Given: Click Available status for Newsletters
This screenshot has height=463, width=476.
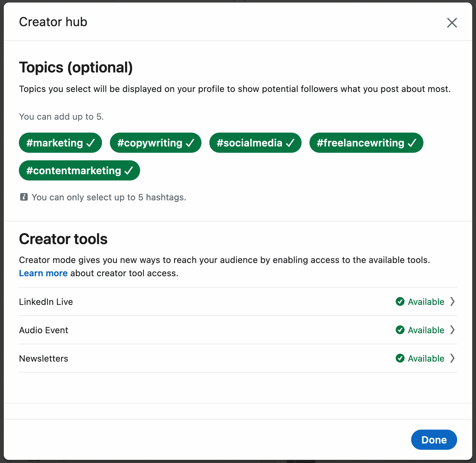Looking at the screenshot, I should pyautogui.click(x=426, y=358).
